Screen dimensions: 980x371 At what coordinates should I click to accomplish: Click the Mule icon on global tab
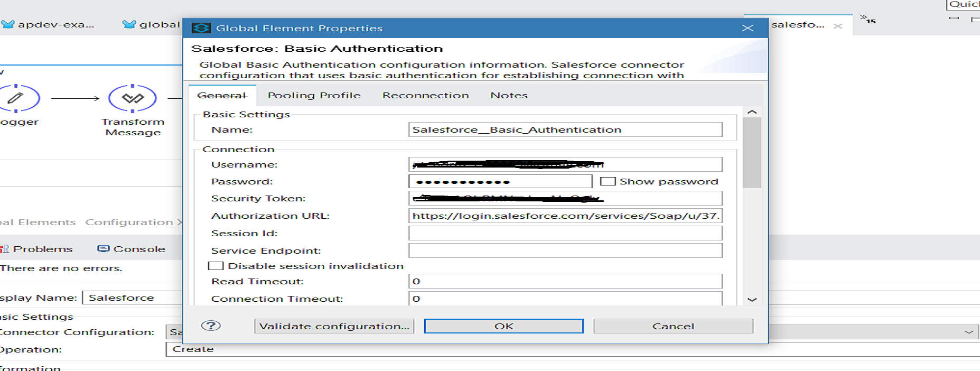(x=129, y=24)
